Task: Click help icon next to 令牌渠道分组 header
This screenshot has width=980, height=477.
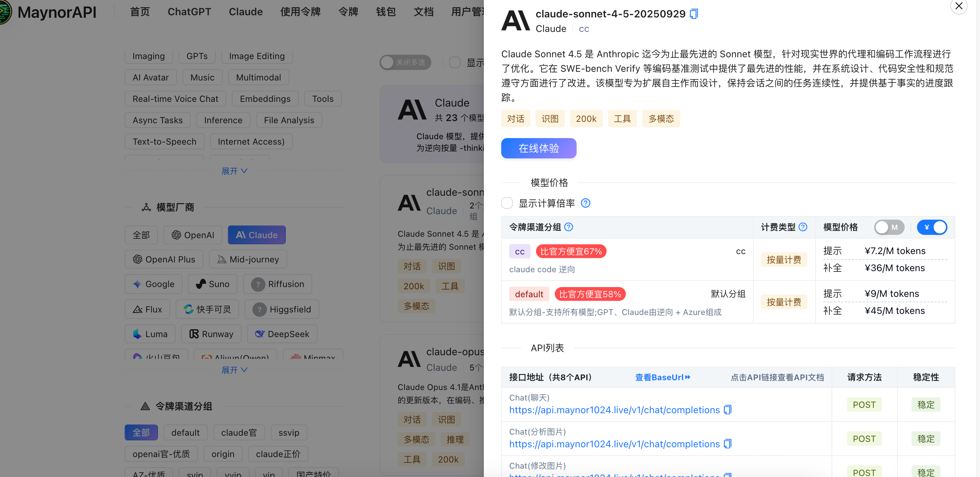Action: tap(568, 227)
